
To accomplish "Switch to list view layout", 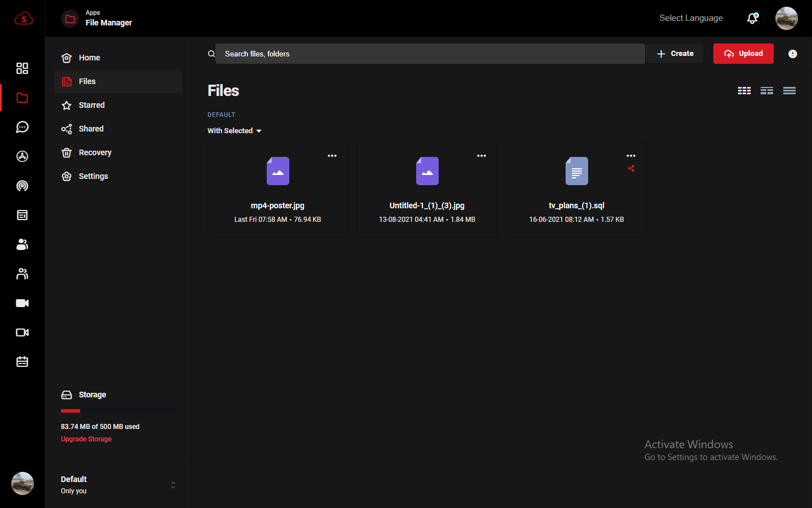I will [x=789, y=91].
